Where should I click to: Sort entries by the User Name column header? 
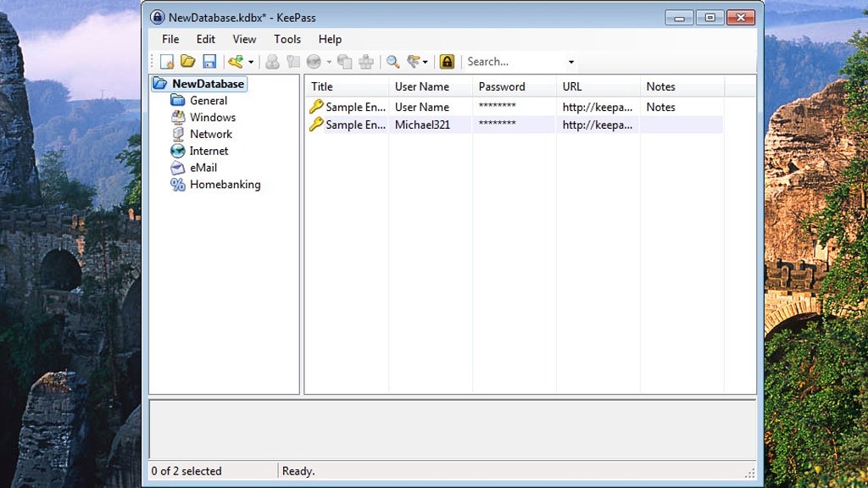[x=431, y=86]
